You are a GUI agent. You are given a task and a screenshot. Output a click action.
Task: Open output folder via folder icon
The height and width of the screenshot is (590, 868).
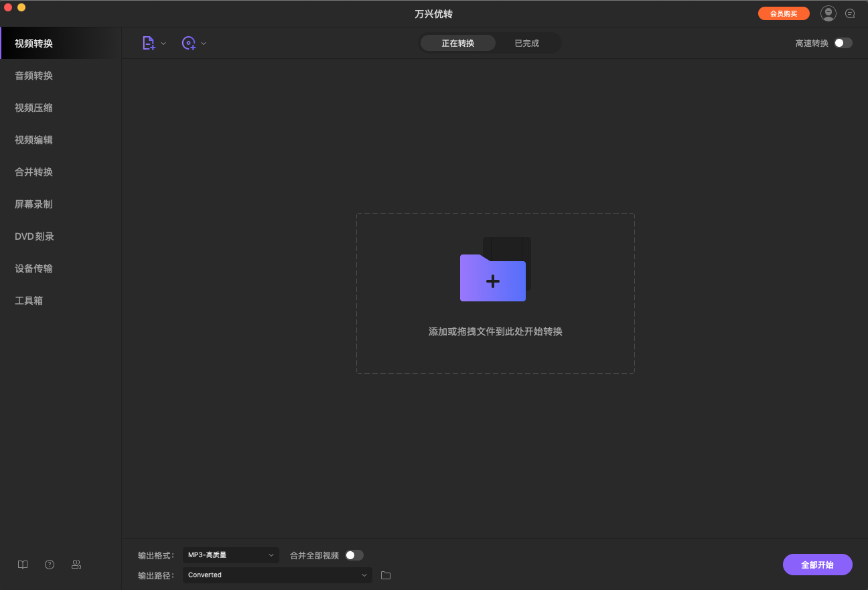pyautogui.click(x=386, y=575)
